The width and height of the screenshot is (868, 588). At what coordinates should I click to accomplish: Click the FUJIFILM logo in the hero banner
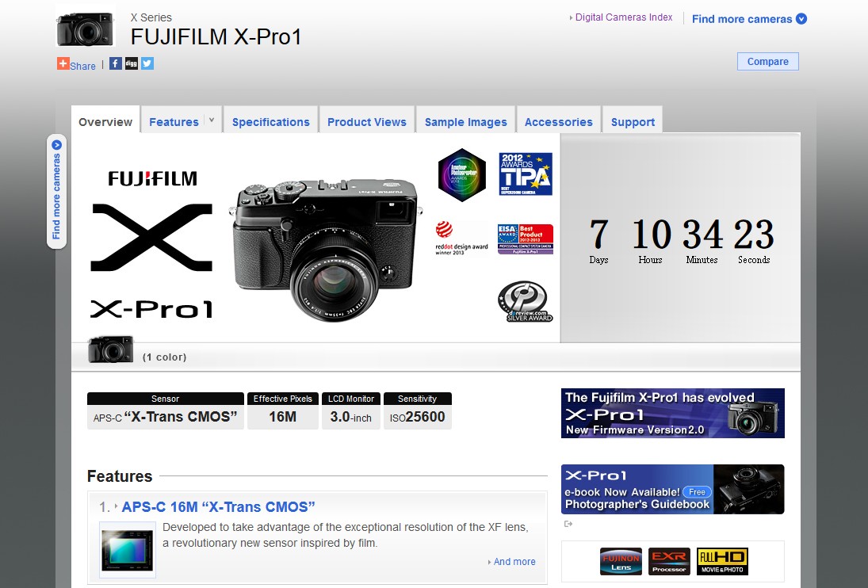[153, 178]
